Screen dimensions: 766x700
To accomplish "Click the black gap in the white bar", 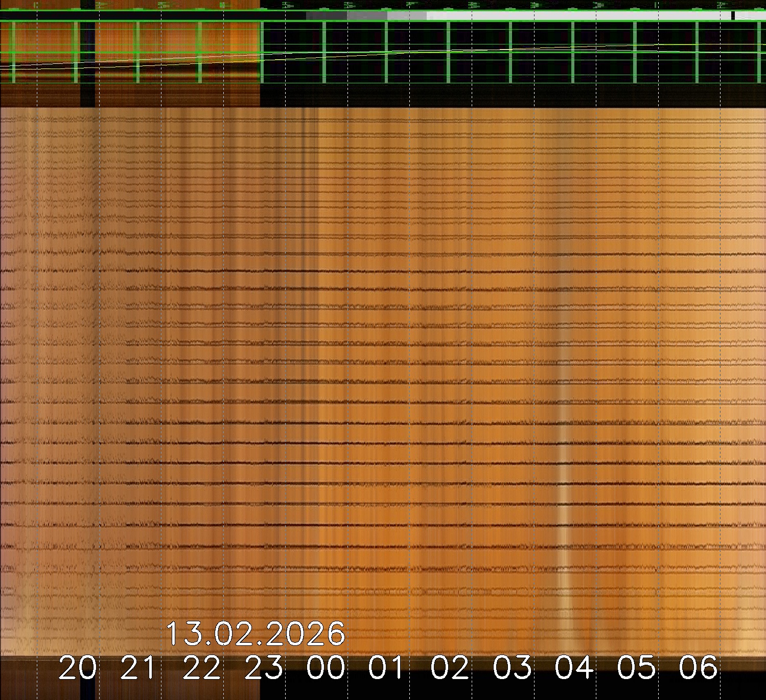I will click(x=733, y=16).
